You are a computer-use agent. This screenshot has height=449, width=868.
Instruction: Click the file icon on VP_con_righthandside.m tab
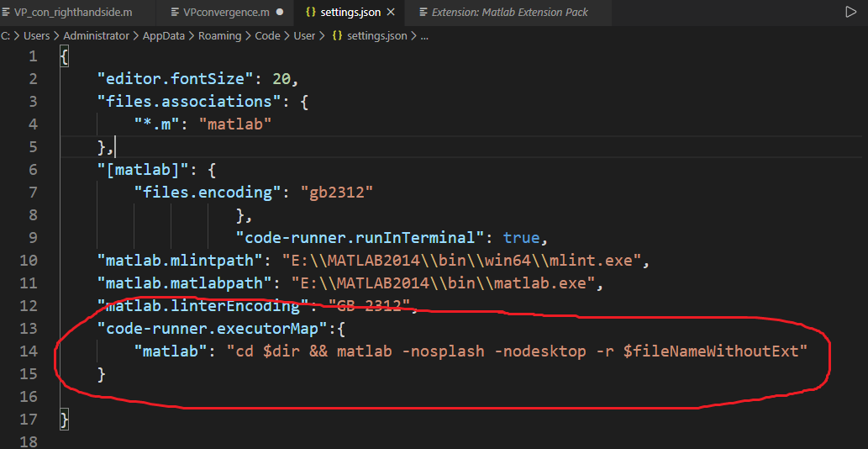[x=6, y=12]
